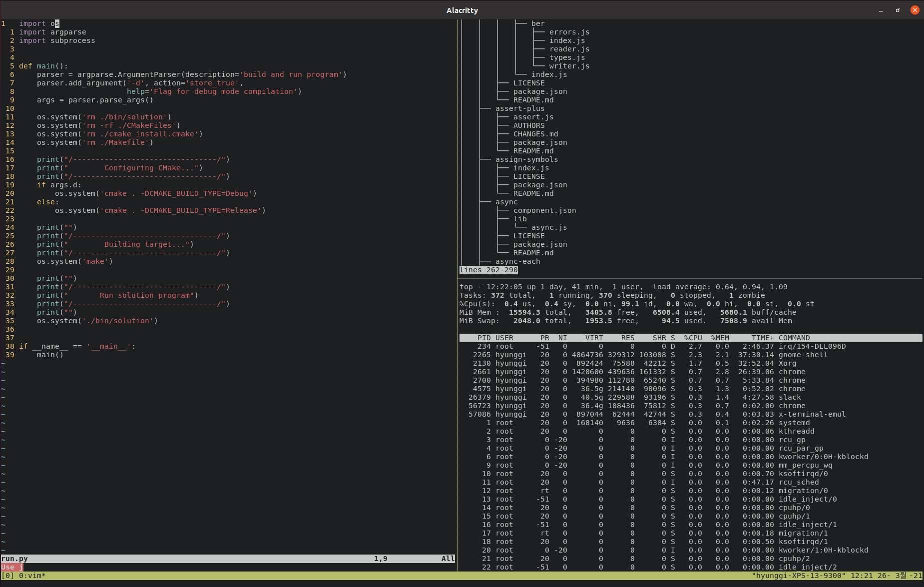Click reader.js in the file tree
The width and height of the screenshot is (924, 587).
point(569,49)
